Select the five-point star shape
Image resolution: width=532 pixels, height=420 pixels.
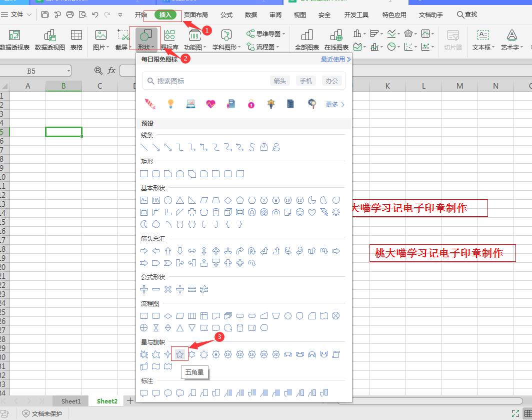tap(180, 354)
